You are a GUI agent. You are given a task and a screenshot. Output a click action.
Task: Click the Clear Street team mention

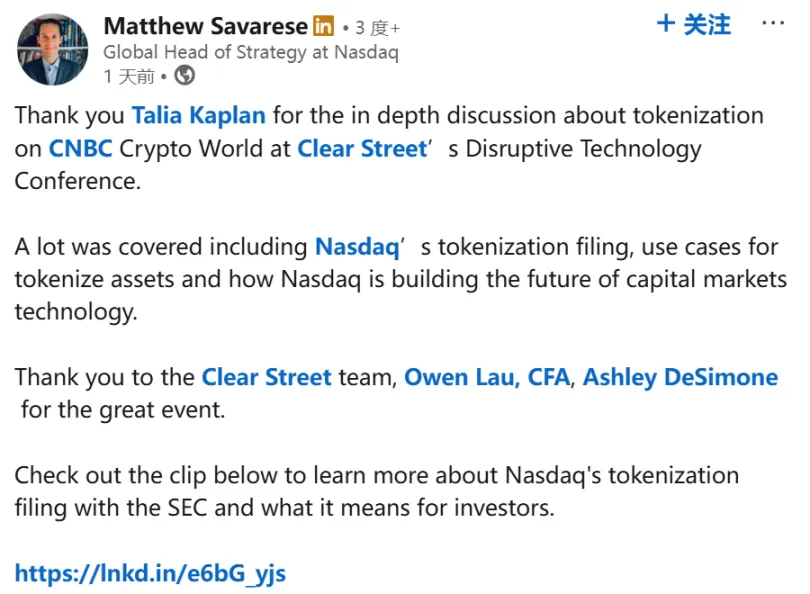(266, 377)
